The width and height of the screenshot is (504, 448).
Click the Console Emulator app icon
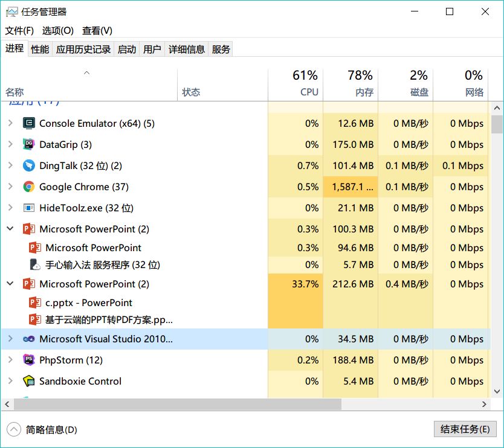29,123
